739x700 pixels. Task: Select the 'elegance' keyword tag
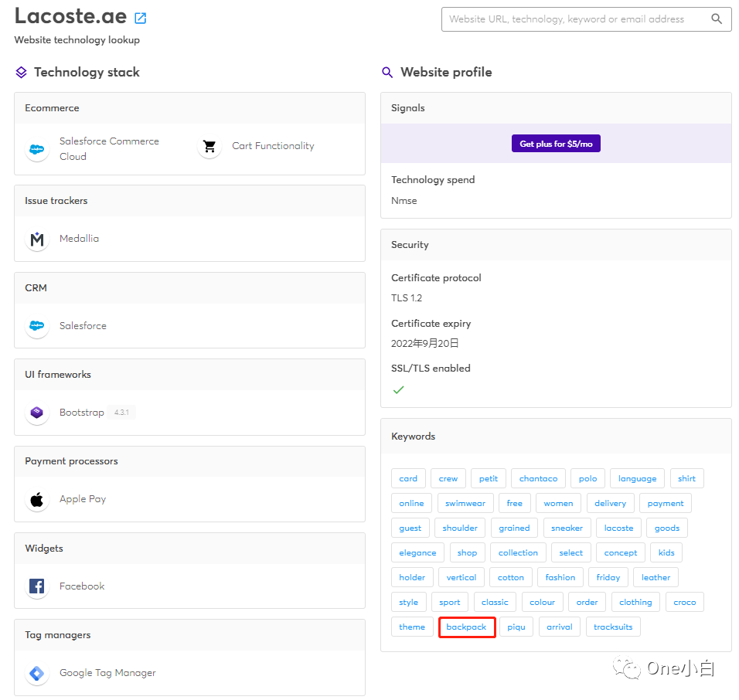(x=417, y=552)
